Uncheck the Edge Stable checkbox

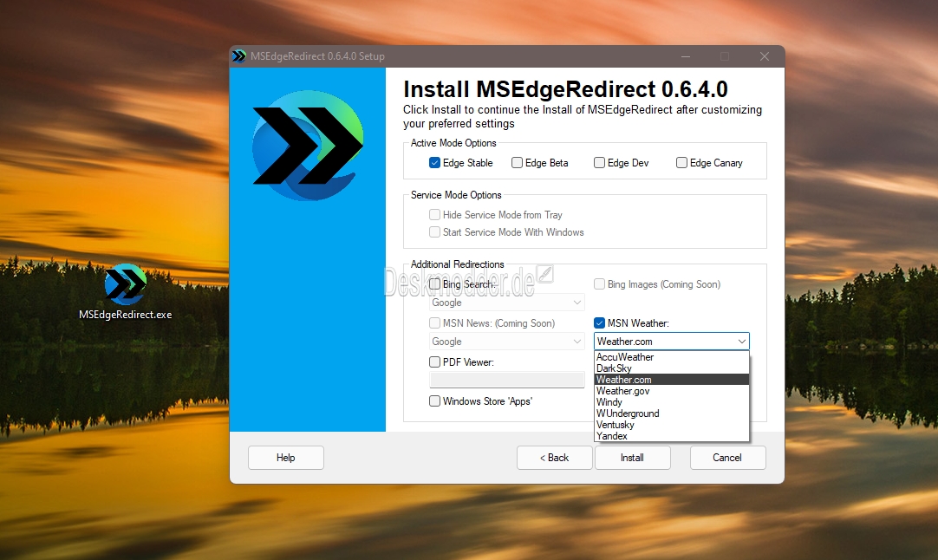pos(435,163)
